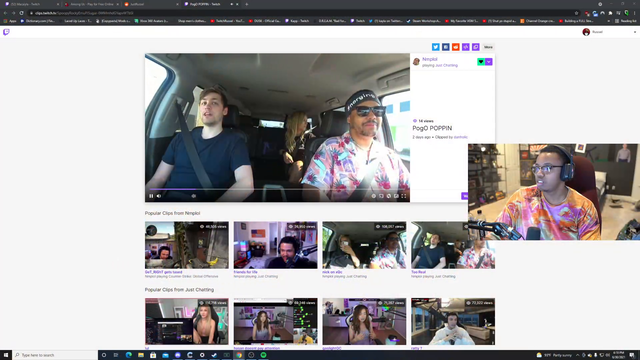Go back in the browser

5,13
